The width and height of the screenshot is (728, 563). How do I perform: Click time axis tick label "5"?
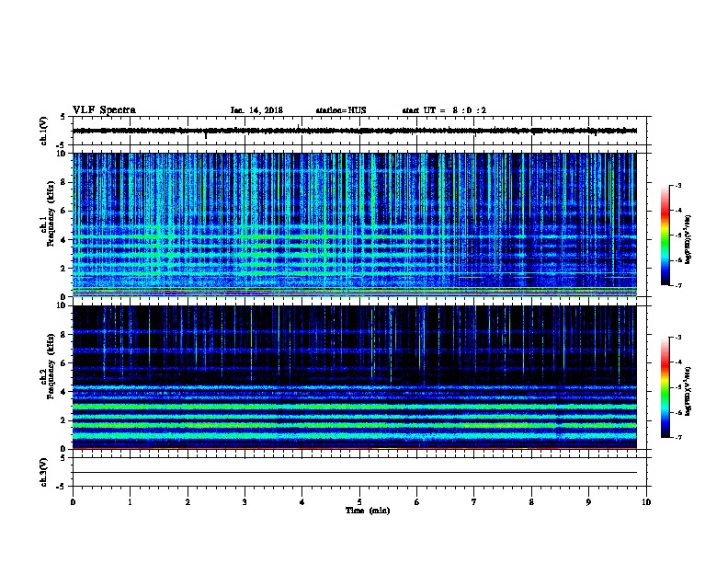tap(359, 502)
